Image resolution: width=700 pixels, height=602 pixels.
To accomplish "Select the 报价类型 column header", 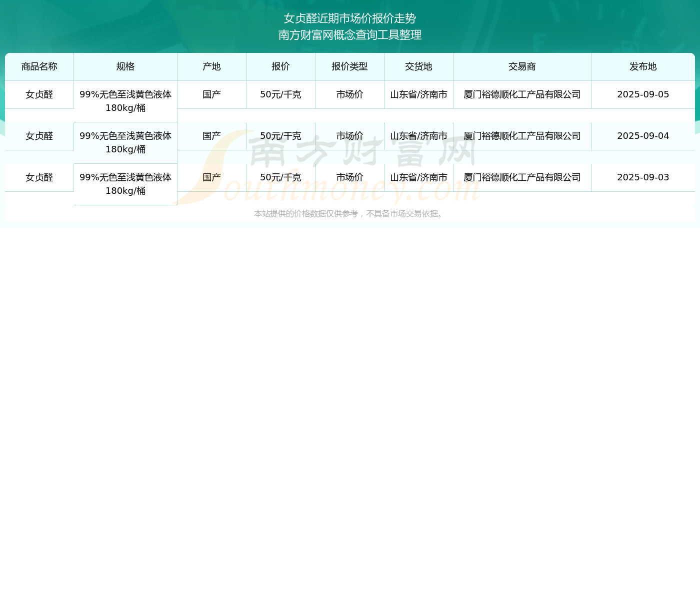I will (349, 66).
